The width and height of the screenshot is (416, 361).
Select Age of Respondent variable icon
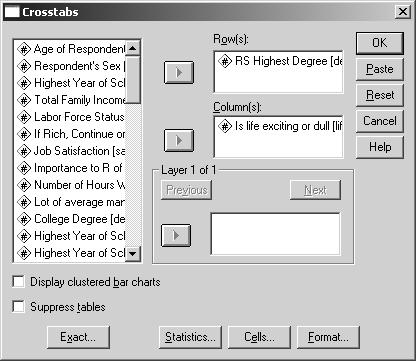(x=24, y=49)
